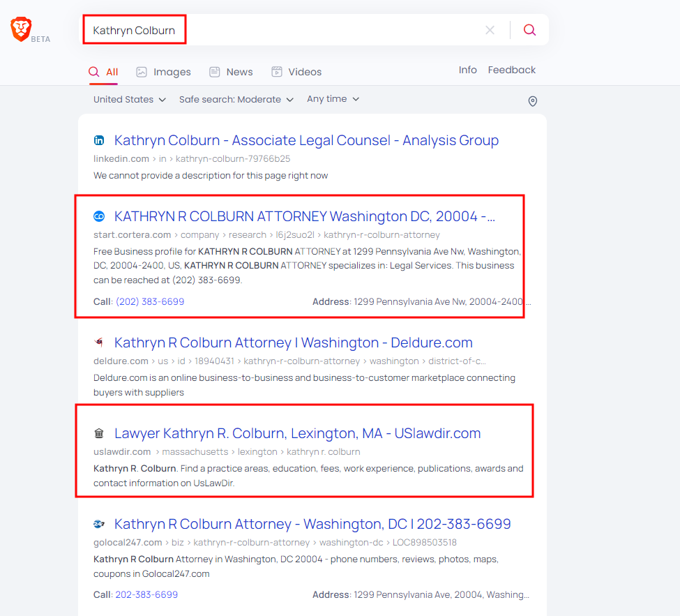Click the BETA label by the logo
This screenshot has width=680, height=616.
click(40, 39)
